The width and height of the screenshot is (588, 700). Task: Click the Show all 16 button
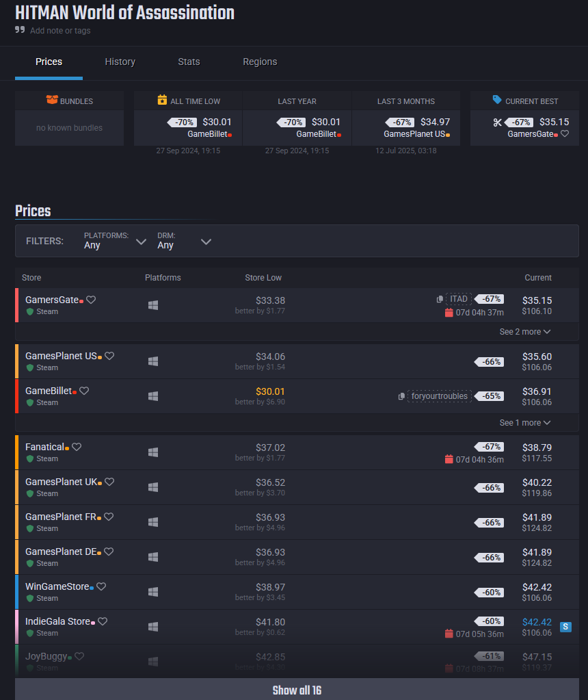(297, 690)
